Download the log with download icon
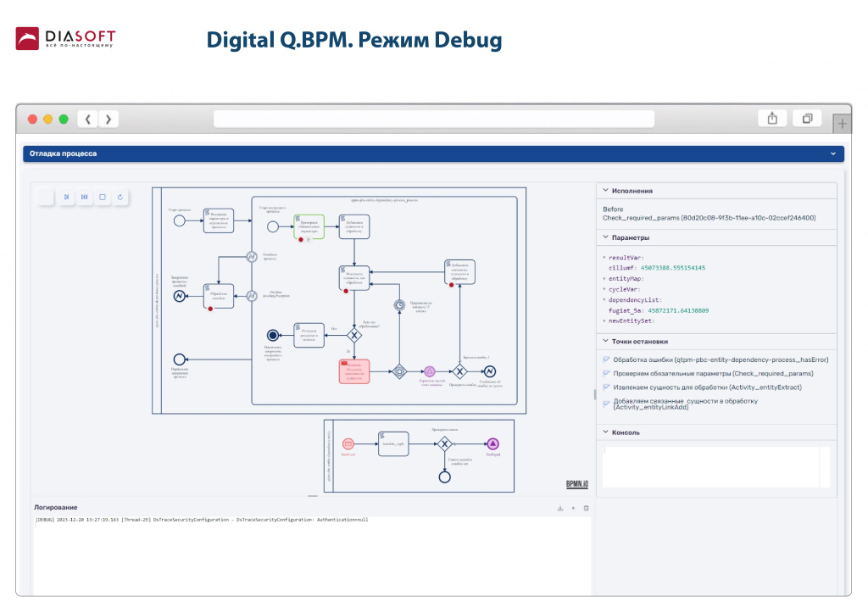Viewport: 868px width, 613px height. coord(560,508)
